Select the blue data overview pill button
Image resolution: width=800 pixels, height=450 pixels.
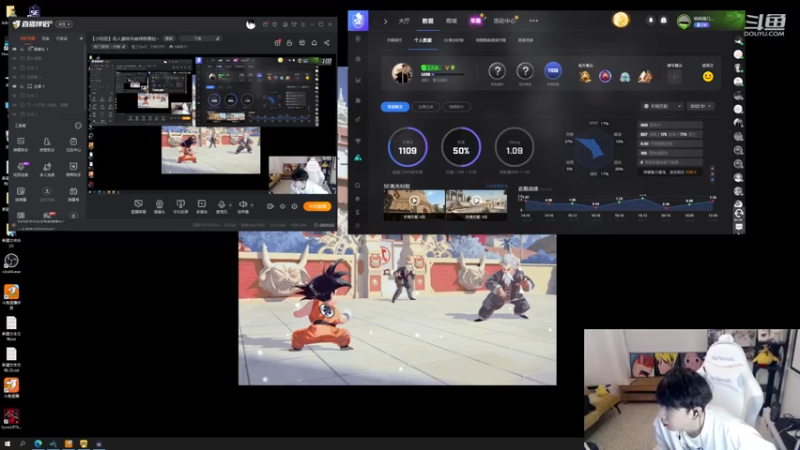(x=395, y=107)
